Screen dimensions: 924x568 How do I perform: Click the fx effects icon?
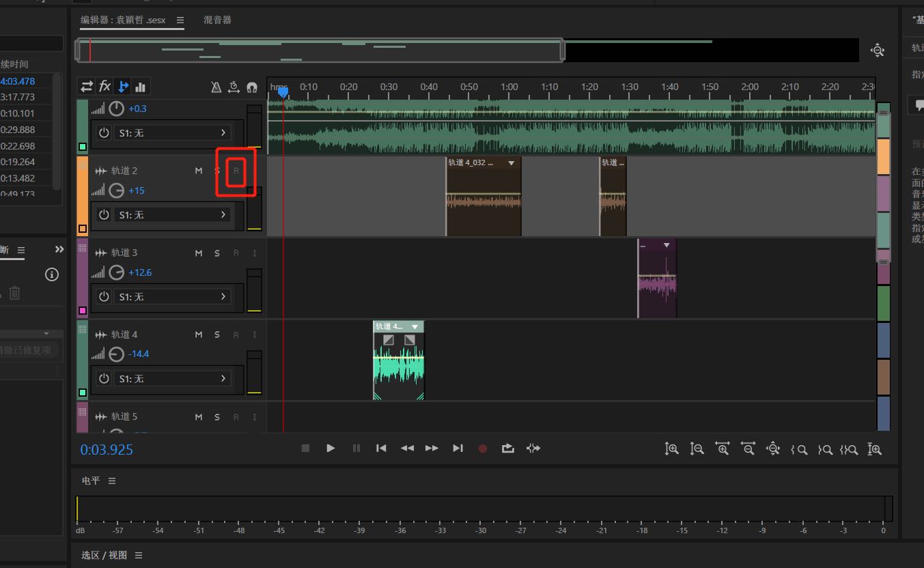click(104, 87)
